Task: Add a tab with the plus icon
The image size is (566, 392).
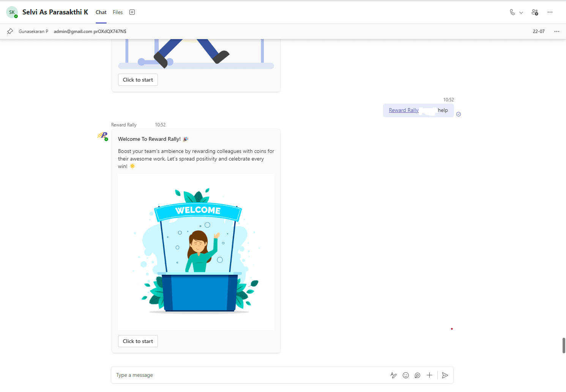Action: [132, 12]
